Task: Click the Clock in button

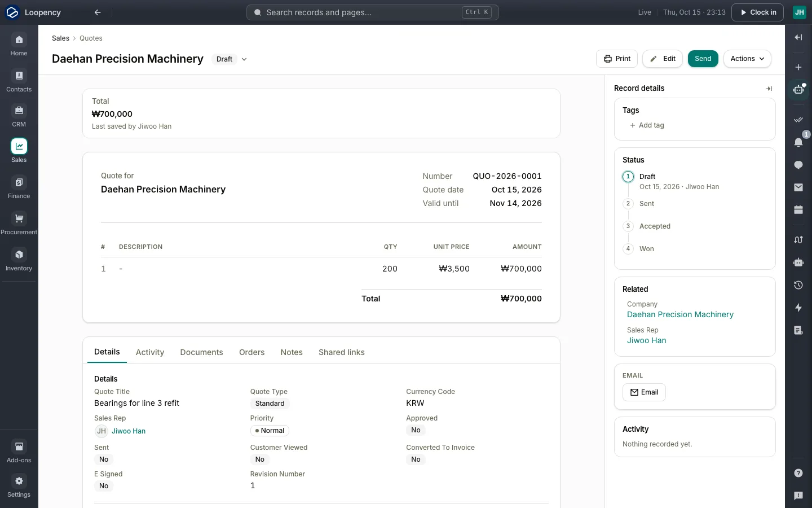Action: click(758, 12)
